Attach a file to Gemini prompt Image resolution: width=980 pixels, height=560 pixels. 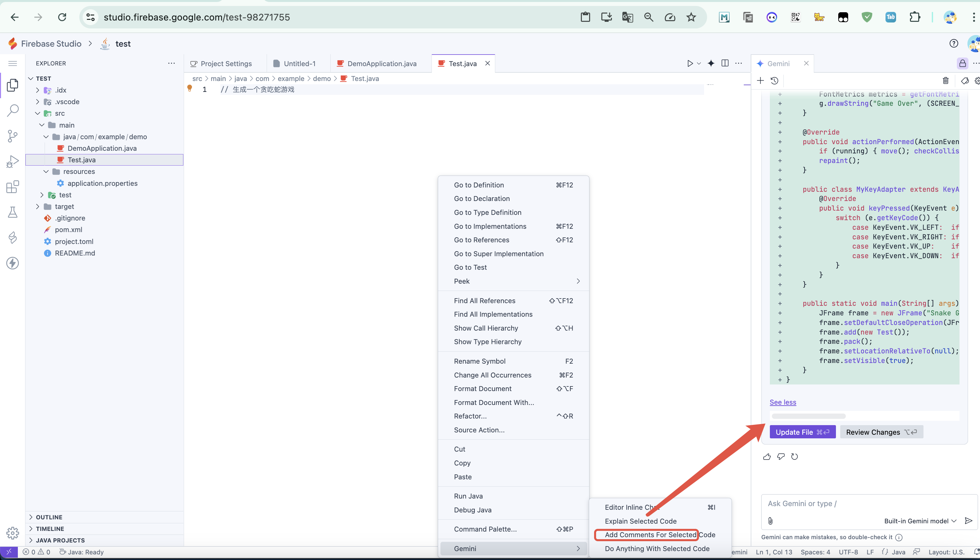click(770, 521)
